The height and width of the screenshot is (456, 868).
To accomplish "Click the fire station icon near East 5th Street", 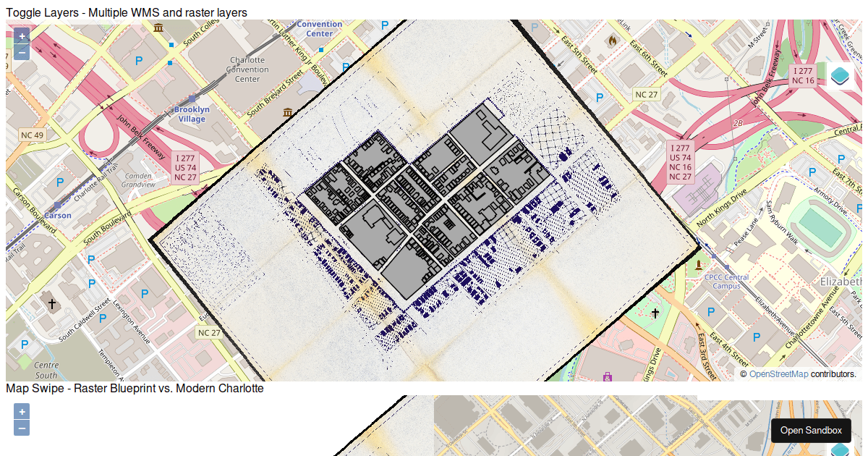I will (613, 41).
